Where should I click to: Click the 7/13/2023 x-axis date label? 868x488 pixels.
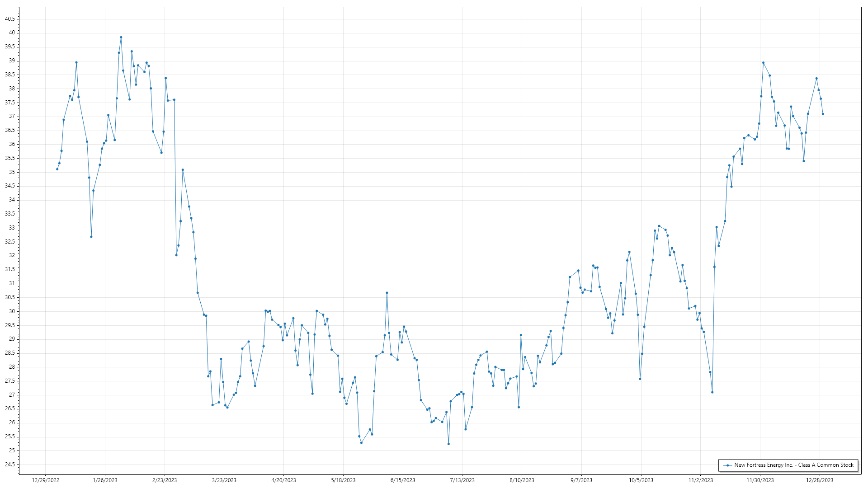462,480
